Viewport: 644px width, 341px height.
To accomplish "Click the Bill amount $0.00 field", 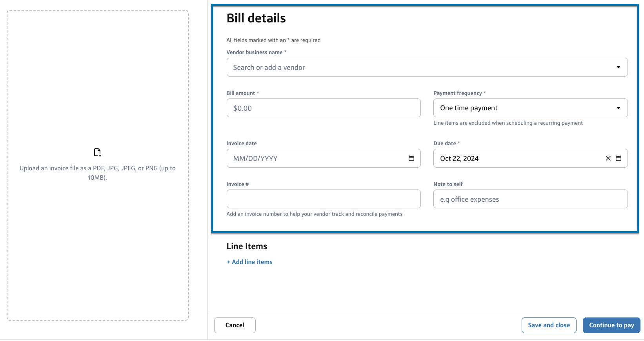I will [x=324, y=108].
